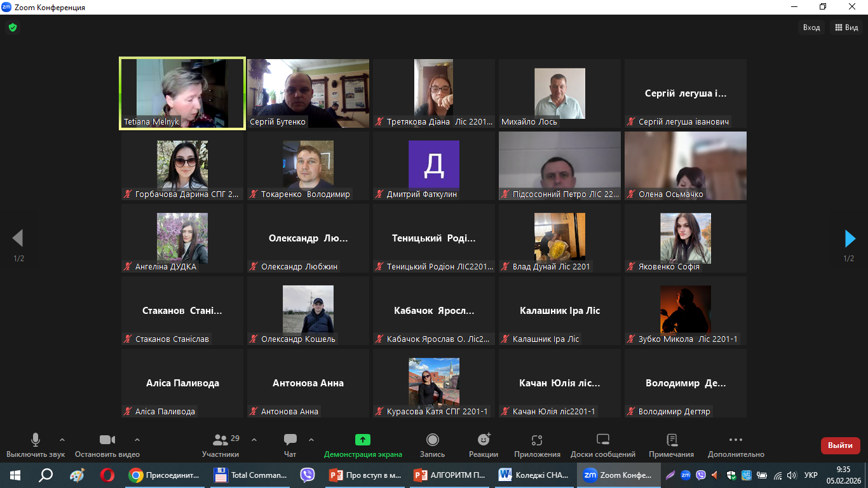Start Демонстрация экрана screen sharing
Image resolution: width=868 pixels, height=488 pixels.
(x=363, y=445)
